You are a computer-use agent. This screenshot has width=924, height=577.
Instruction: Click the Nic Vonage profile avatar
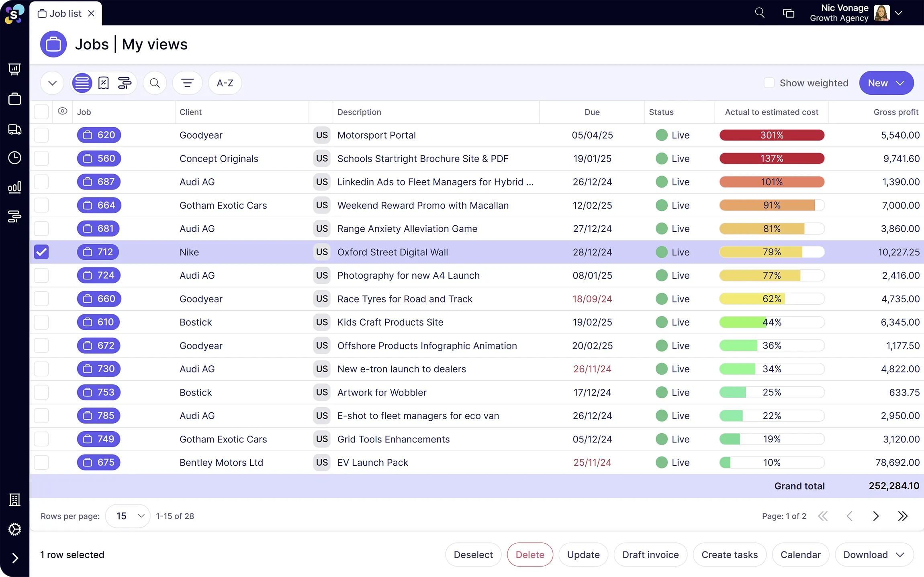tap(882, 13)
